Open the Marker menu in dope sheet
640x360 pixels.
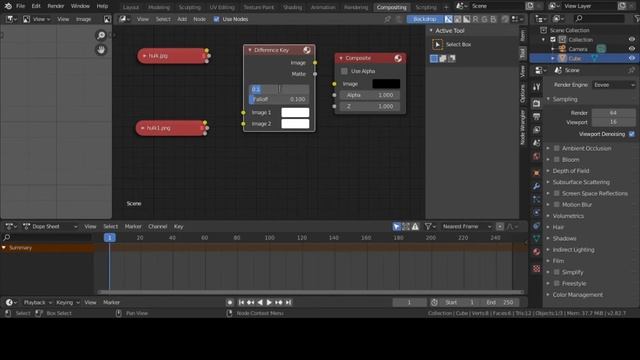(133, 227)
